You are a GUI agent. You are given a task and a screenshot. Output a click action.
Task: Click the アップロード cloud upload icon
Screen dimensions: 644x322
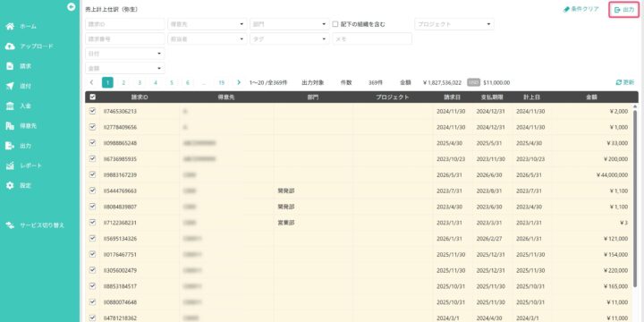click(x=10, y=47)
